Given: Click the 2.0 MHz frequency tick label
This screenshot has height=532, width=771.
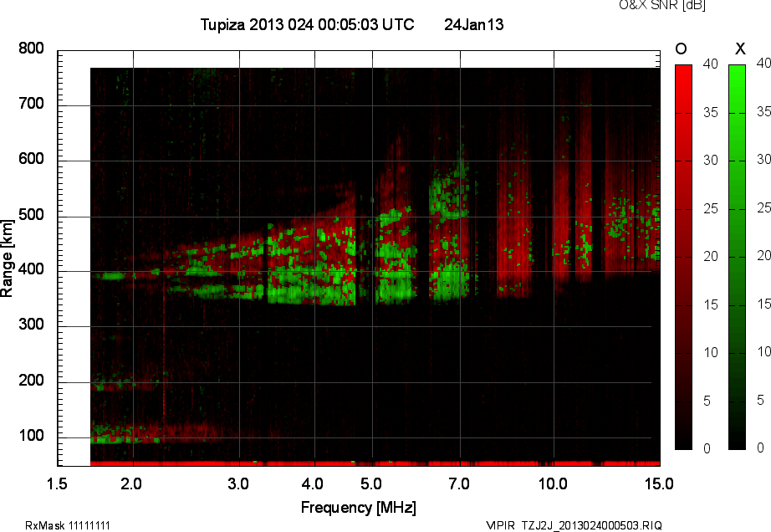Looking at the screenshot, I should (131, 484).
